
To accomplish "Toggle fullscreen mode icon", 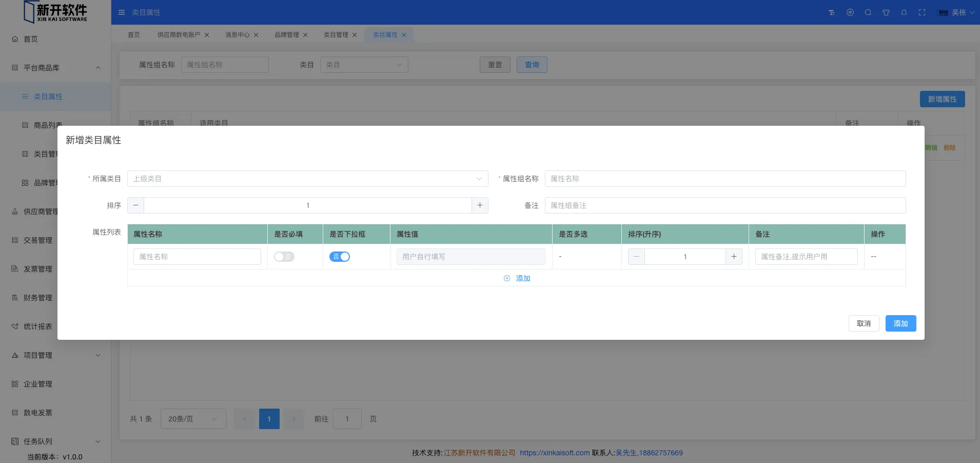I will pyautogui.click(x=922, y=12).
